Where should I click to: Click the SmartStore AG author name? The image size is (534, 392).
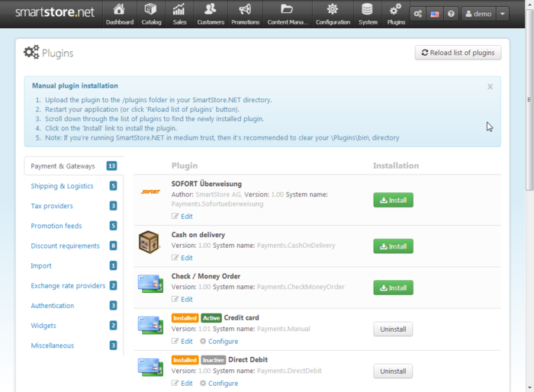[219, 194]
